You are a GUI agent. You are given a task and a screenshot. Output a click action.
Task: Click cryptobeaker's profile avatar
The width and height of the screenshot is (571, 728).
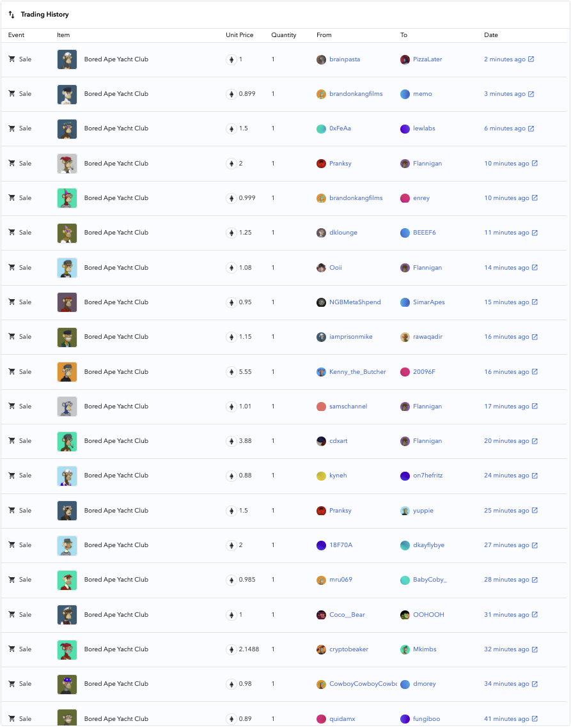[321, 649]
